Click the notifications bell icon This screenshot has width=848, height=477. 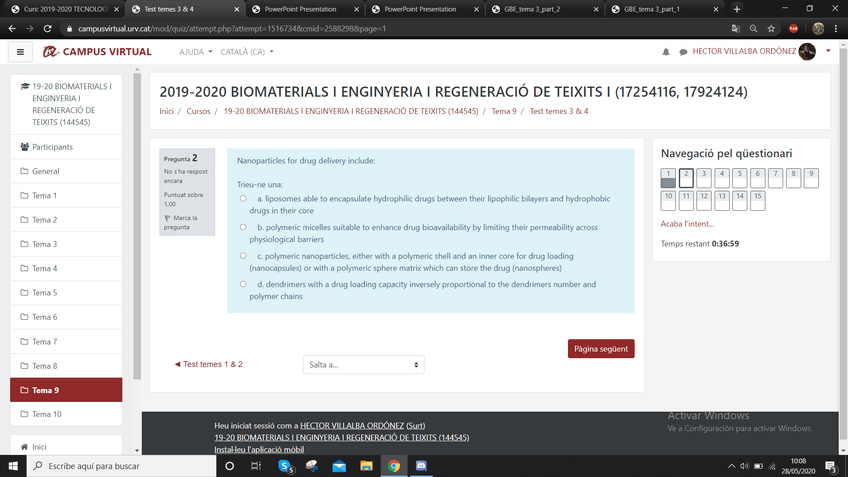[666, 51]
